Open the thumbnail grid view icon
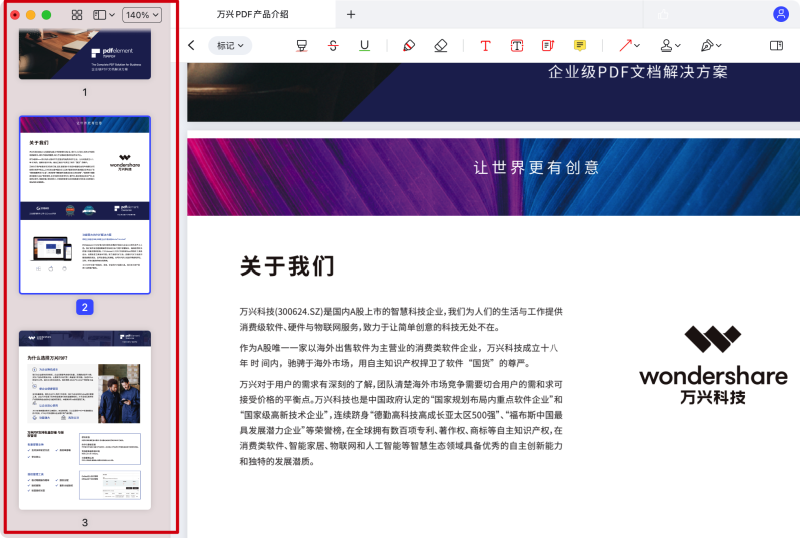The image size is (800, 538). click(x=77, y=15)
